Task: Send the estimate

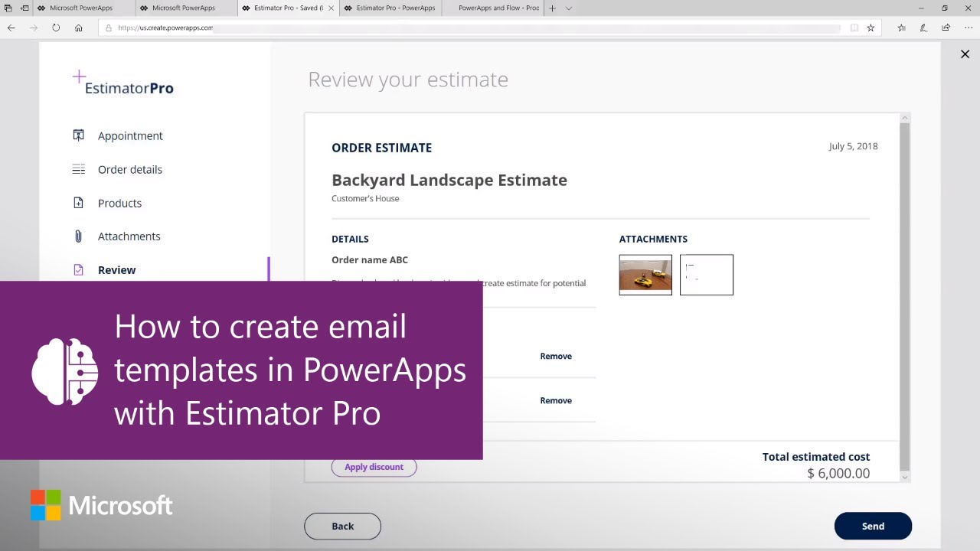Action: point(873,526)
